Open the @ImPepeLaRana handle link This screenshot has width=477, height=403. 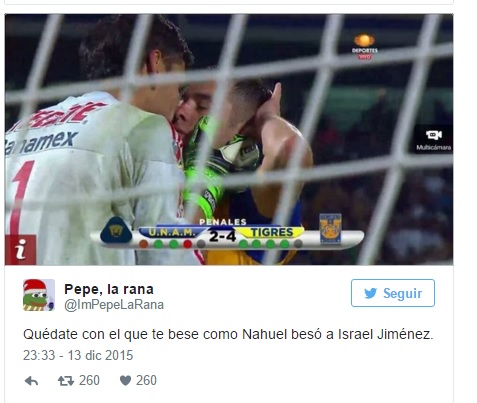pos(114,305)
